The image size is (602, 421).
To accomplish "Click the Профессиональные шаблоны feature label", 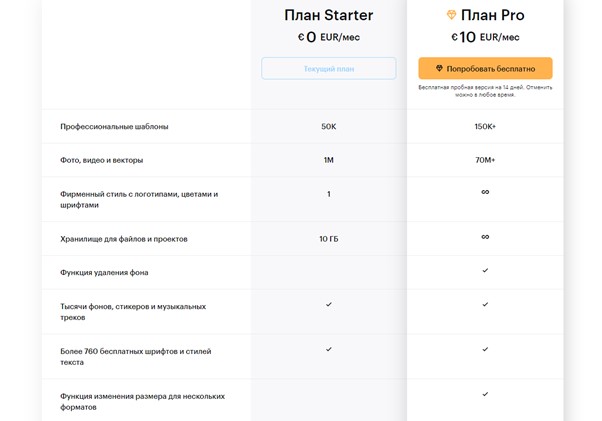I will (x=114, y=127).
